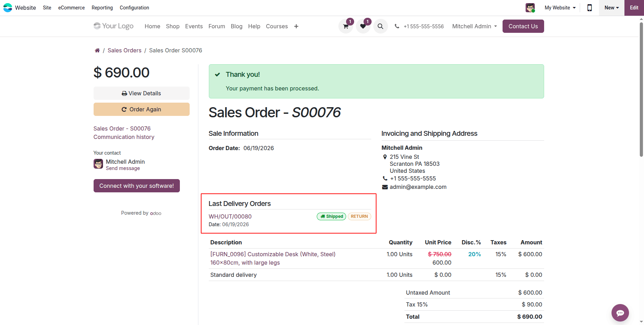
Task: Open the Help page
Action: pyautogui.click(x=254, y=26)
